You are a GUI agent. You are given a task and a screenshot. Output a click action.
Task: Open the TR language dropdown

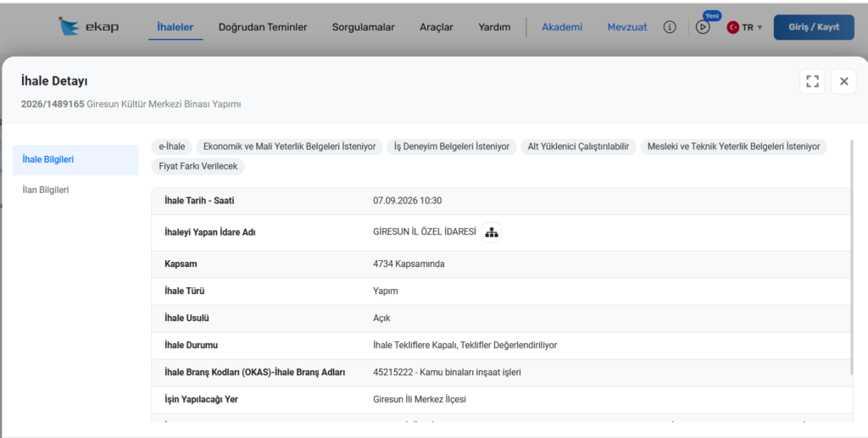coord(744,27)
